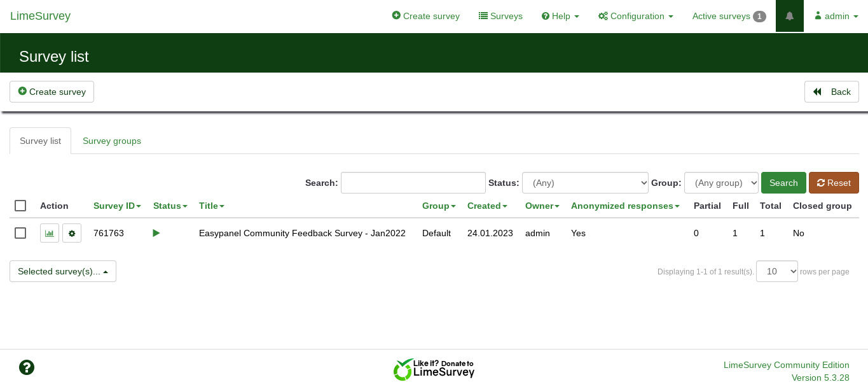
Task: Open the Group filter dropdown
Action: [721, 183]
